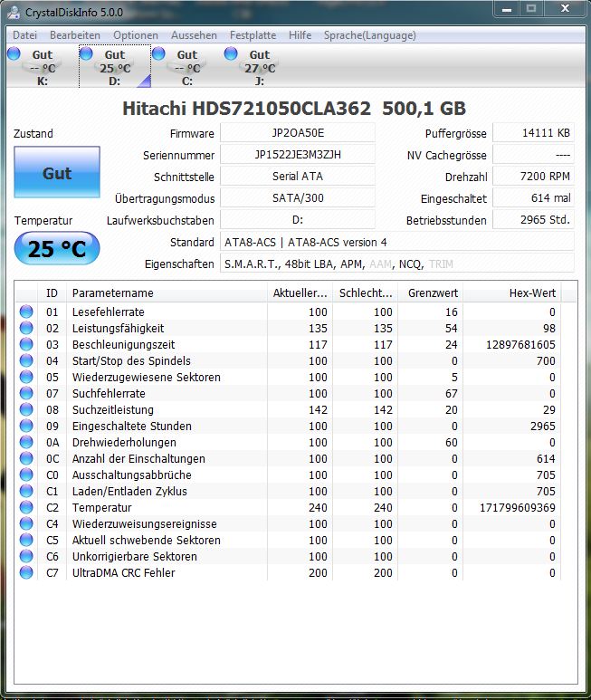Screen dimensions: 591x700
Task: Click the drive title Hitachi HDS721050CLA362
Action: (x=246, y=109)
